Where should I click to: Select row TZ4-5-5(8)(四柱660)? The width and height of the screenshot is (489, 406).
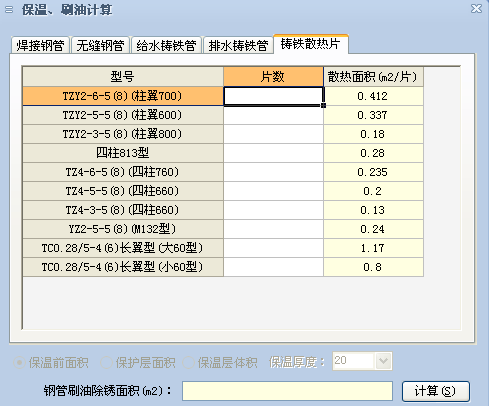pos(123,191)
